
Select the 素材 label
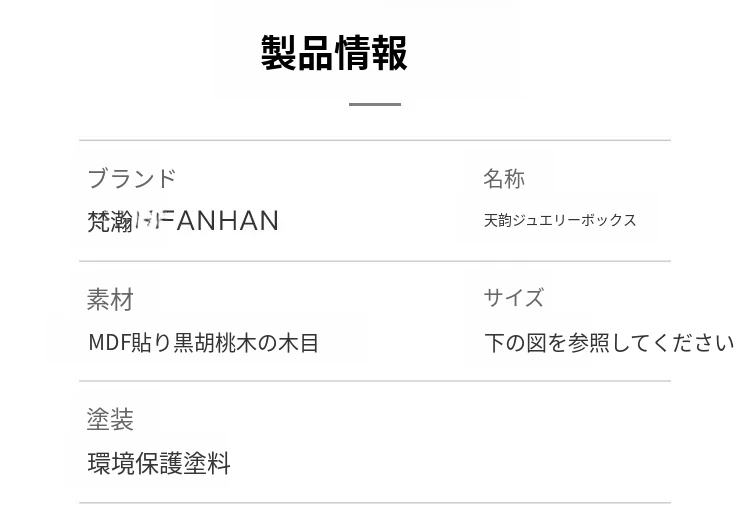coord(110,299)
